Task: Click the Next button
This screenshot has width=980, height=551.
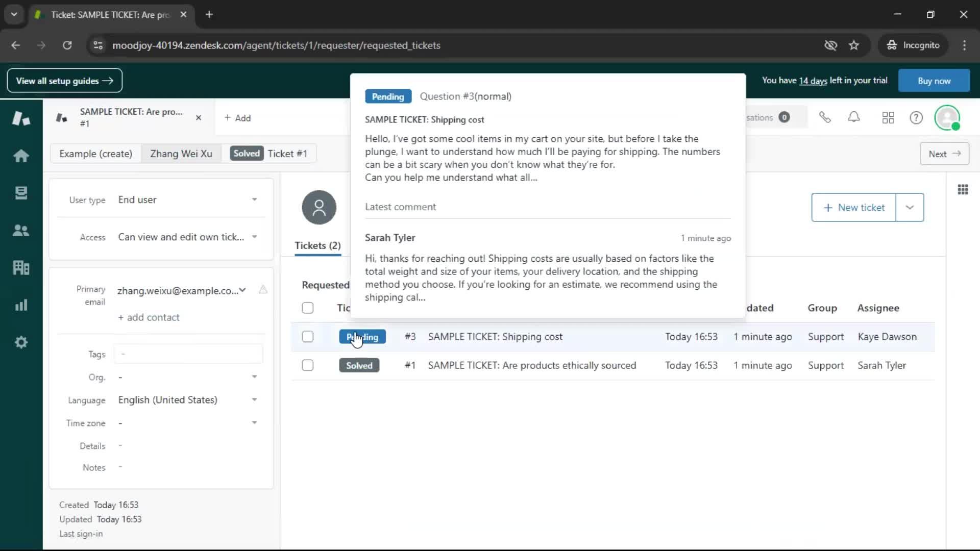Action: tap(944, 154)
